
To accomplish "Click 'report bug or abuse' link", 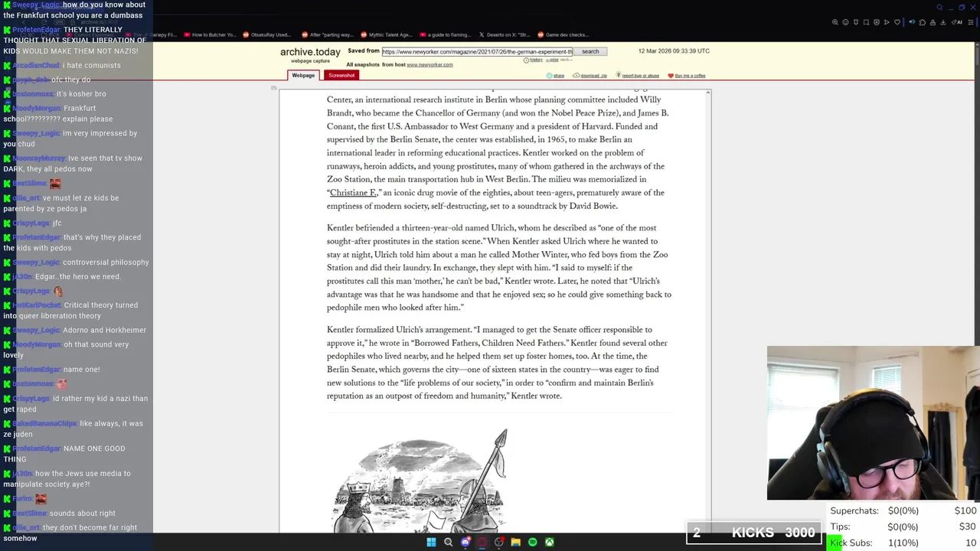I will pyautogui.click(x=637, y=76).
